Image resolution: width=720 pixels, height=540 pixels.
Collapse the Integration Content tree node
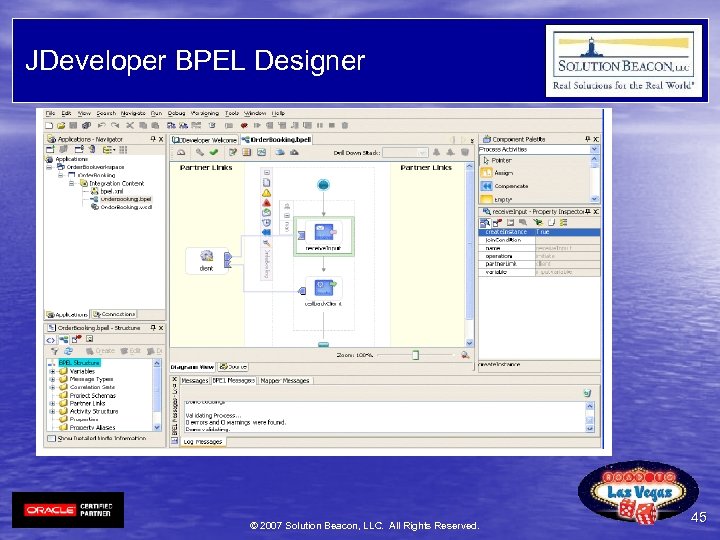pos(72,183)
